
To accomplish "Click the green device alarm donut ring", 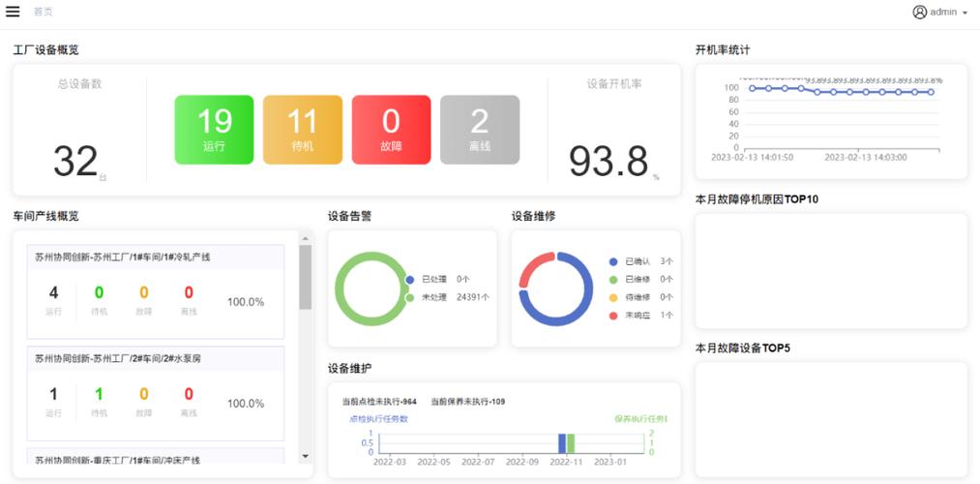I will (x=340, y=288).
